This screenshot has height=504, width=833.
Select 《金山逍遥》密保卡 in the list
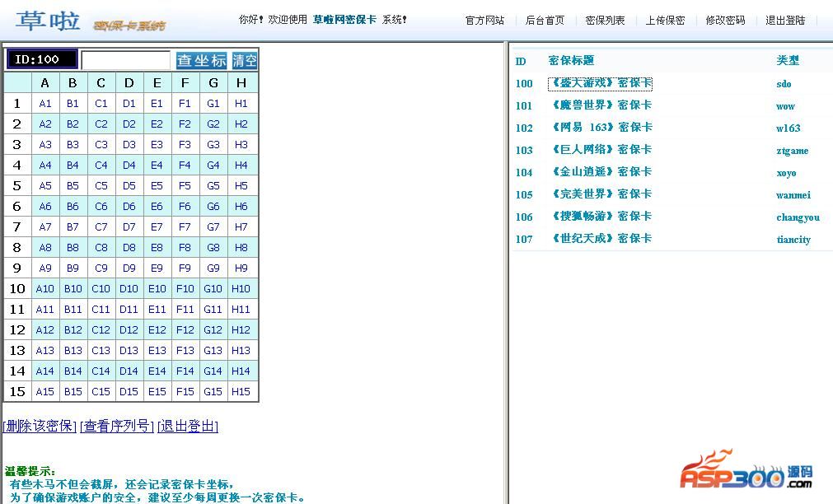[x=601, y=172]
